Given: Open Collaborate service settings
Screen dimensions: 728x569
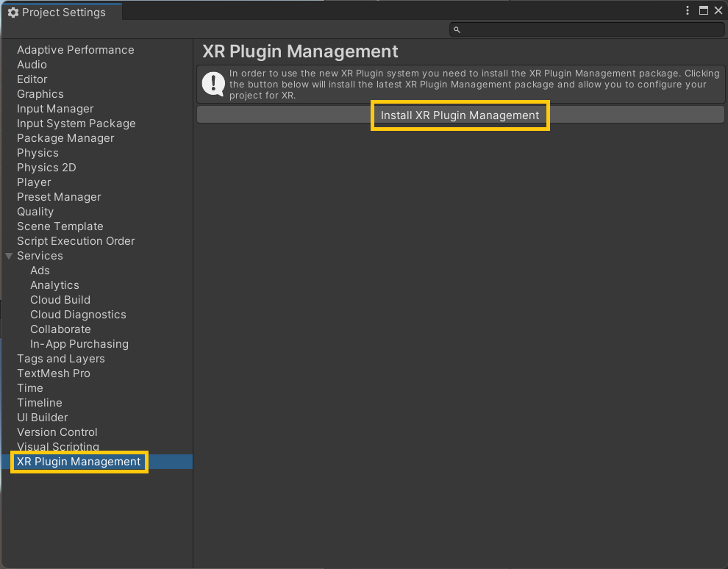Looking at the screenshot, I should 60,329.
